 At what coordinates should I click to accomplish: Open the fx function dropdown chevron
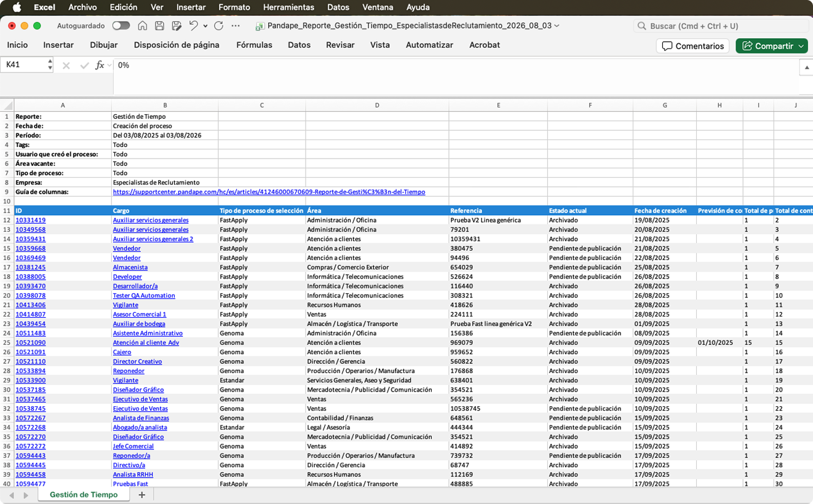109,65
